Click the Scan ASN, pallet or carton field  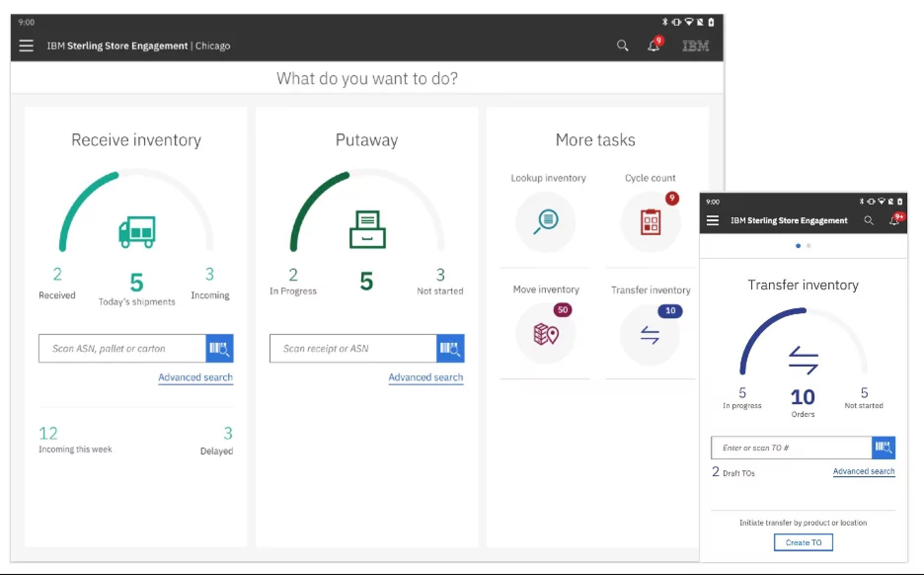point(122,348)
